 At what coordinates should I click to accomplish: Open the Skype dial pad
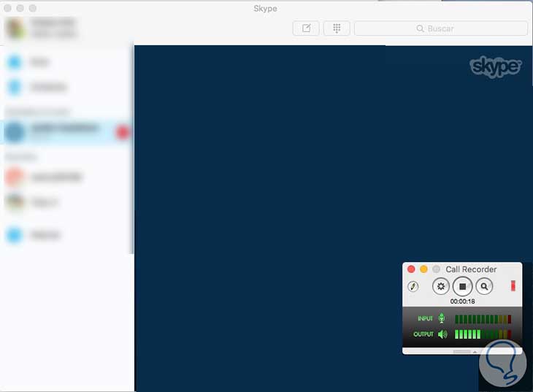pos(337,28)
